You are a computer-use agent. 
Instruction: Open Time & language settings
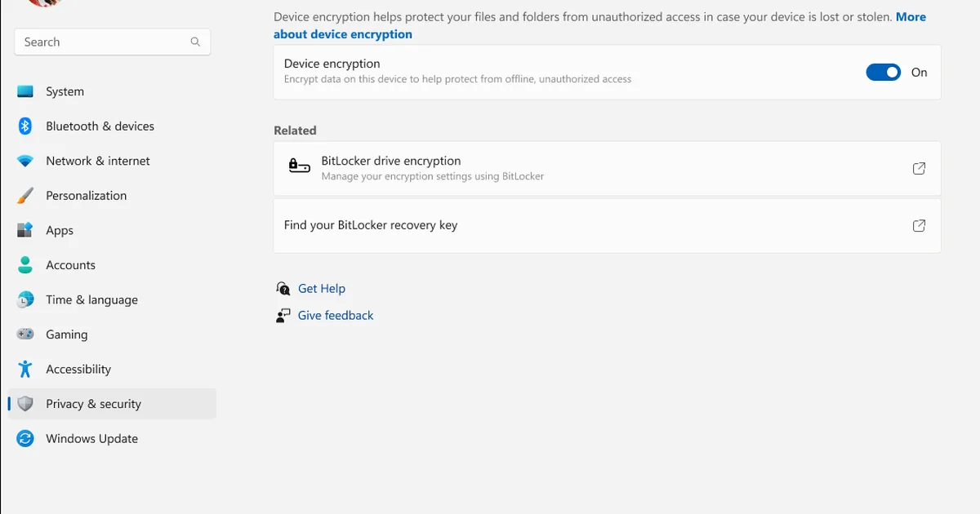tap(112, 299)
